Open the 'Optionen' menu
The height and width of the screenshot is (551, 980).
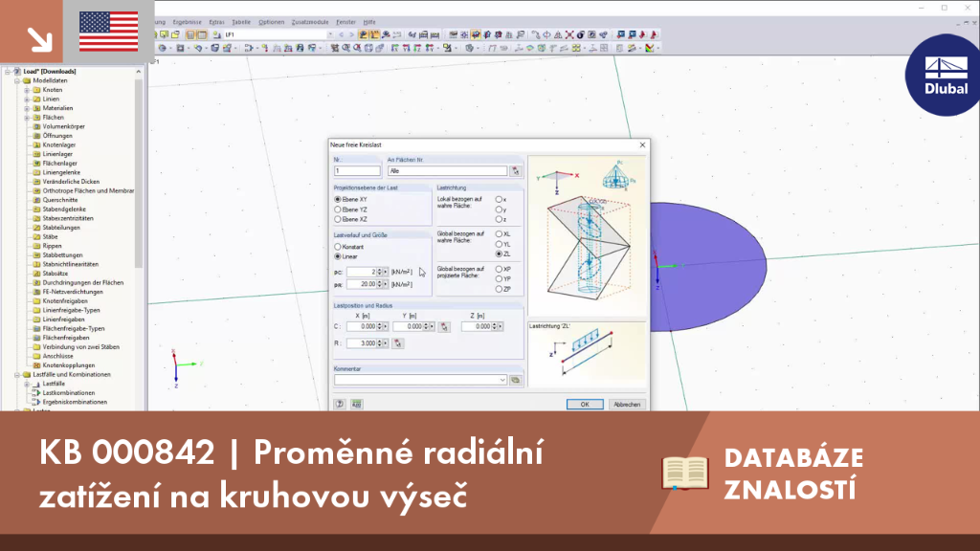point(271,22)
